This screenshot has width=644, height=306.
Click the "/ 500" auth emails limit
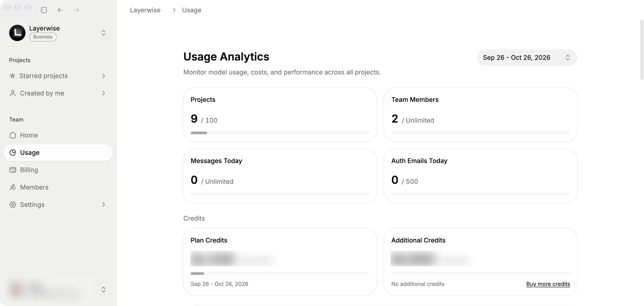[x=410, y=182]
